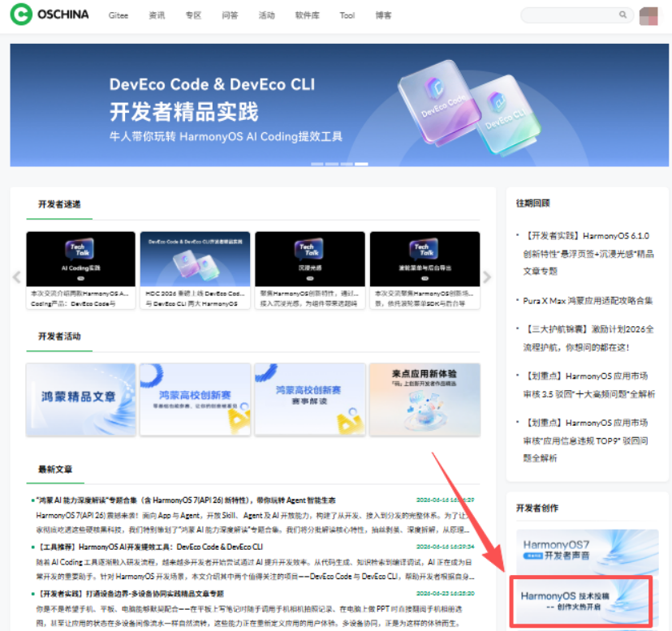Click the first article's timestamp

(x=446, y=500)
